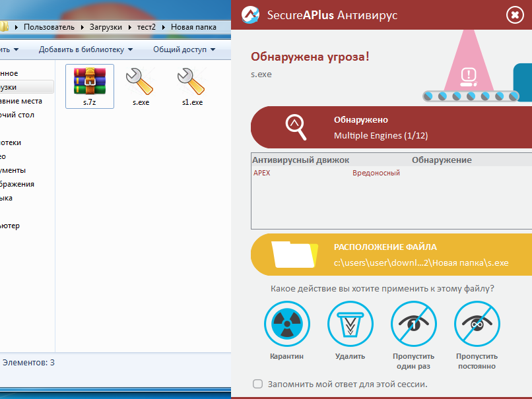Go to the 'Пользователь' breadcrumb folder
The width and height of the screenshot is (532, 399).
pyautogui.click(x=49, y=27)
